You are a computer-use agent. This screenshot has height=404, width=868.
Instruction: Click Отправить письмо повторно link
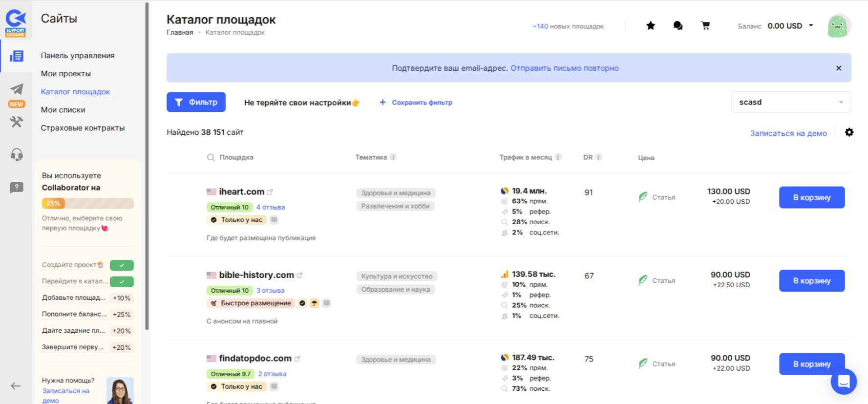click(565, 68)
